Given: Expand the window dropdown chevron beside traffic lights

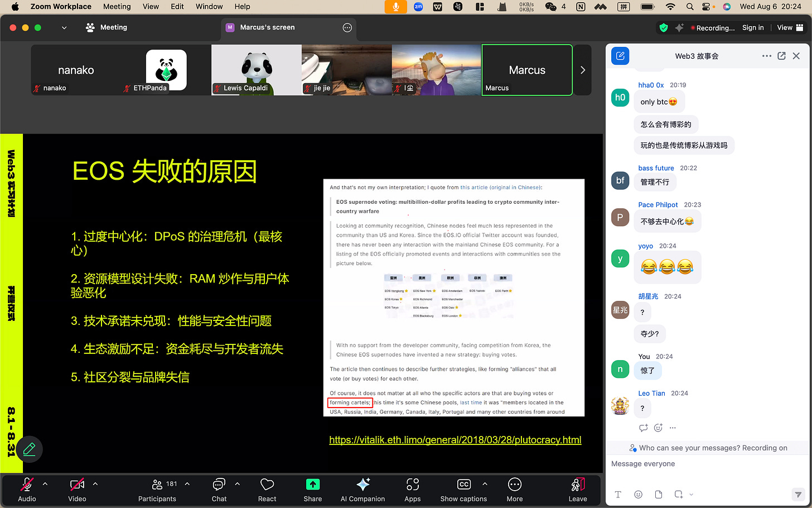Looking at the screenshot, I should coord(64,27).
